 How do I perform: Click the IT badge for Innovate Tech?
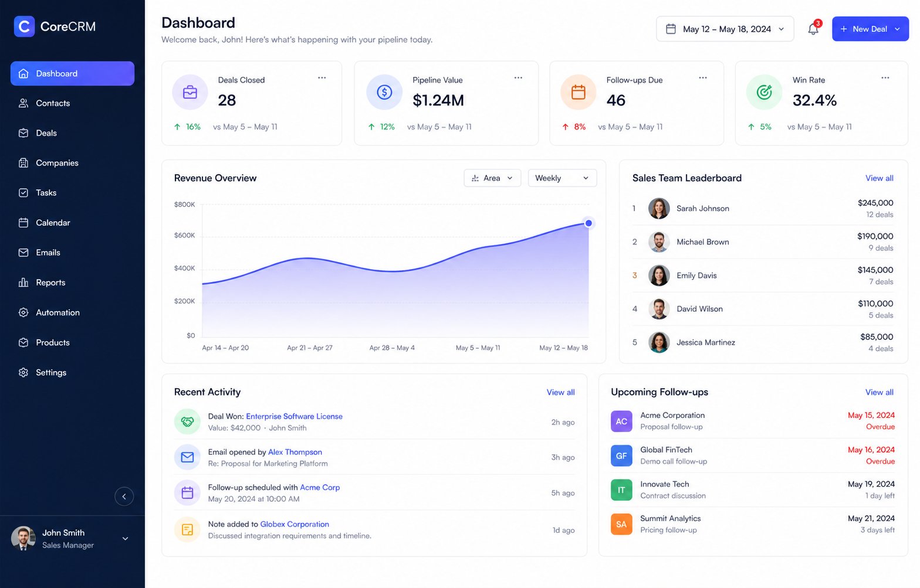[x=621, y=490]
